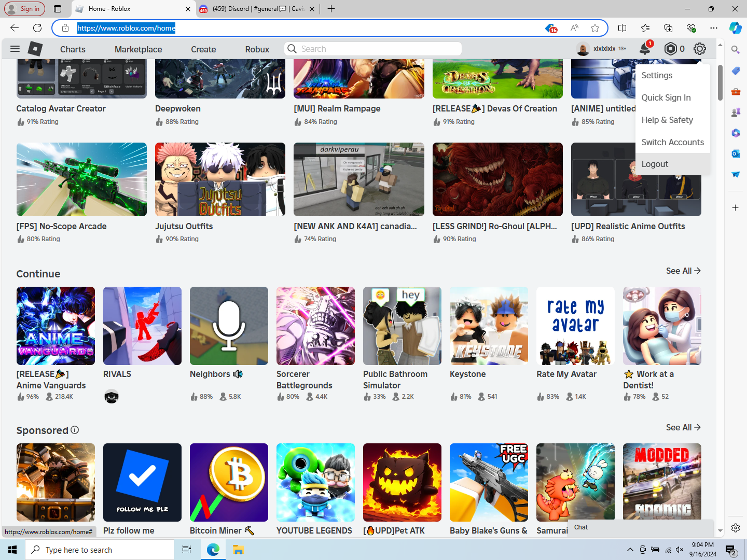
Task: Open File Explorer from taskbar
Action: point(238,550)
